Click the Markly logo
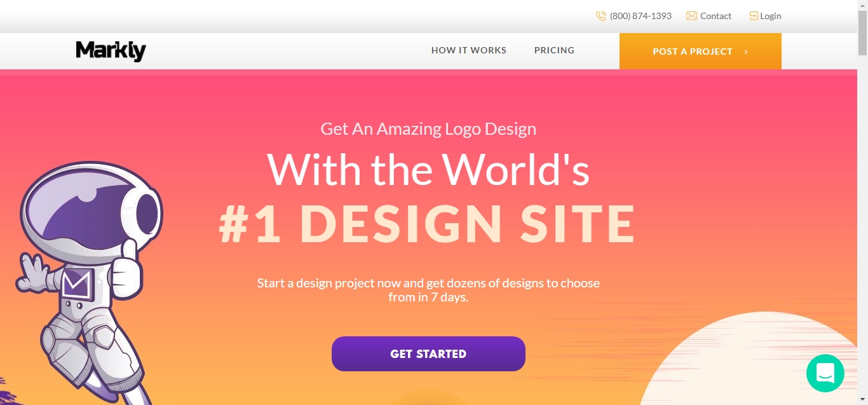Viewport: 868px width, 405px height. (111, 51)
